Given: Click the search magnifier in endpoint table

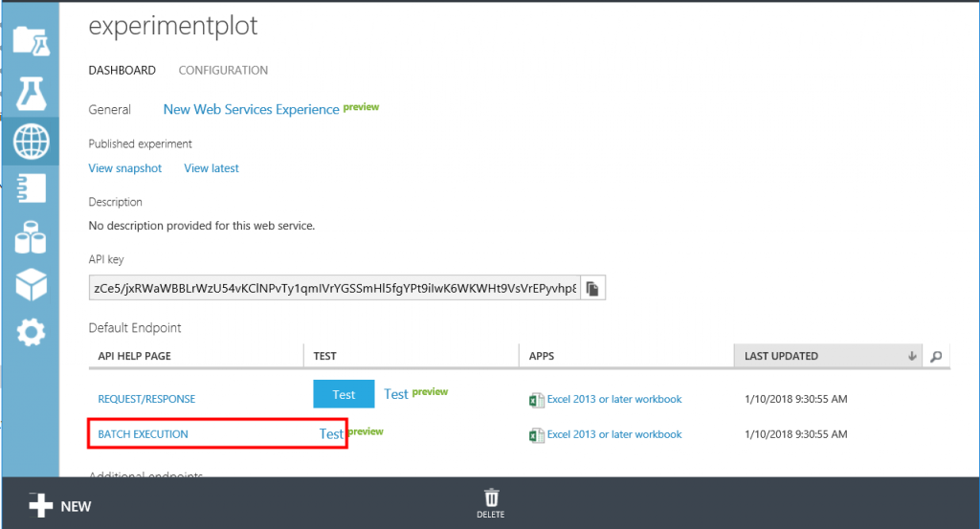Looking at the screenshot, I should (x=936, y=356).
